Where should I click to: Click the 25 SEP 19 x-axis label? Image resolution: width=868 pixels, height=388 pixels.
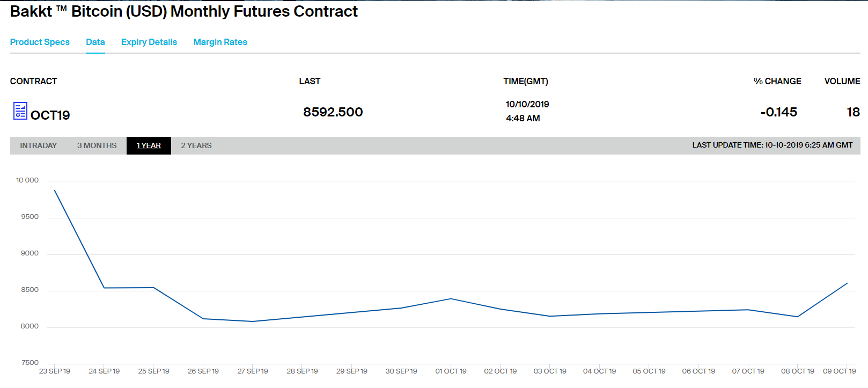[x=154, y=371]
